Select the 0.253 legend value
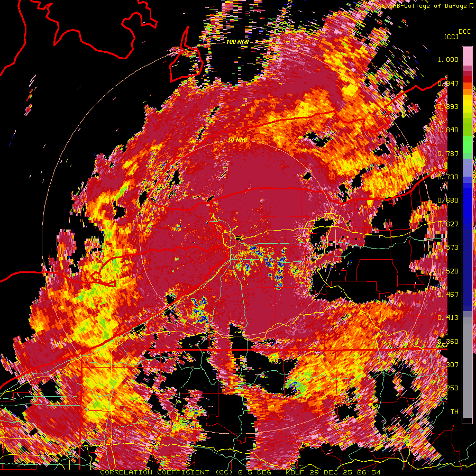Viewport: 476px width, 476px height. click(448, 388)
